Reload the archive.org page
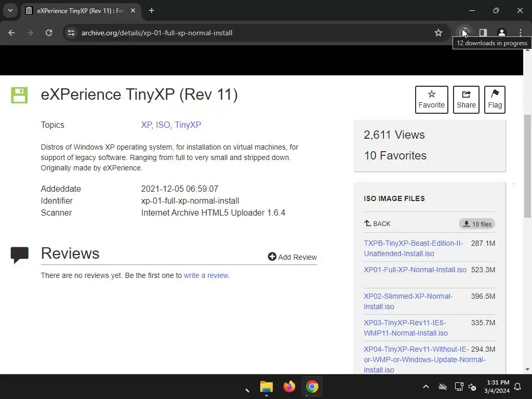The image size is (532, 399). (x=49, y=33)
